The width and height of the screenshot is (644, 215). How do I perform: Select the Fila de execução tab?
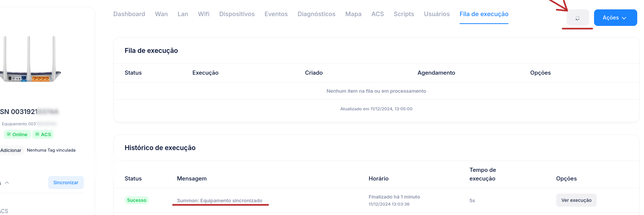[484, 14]
